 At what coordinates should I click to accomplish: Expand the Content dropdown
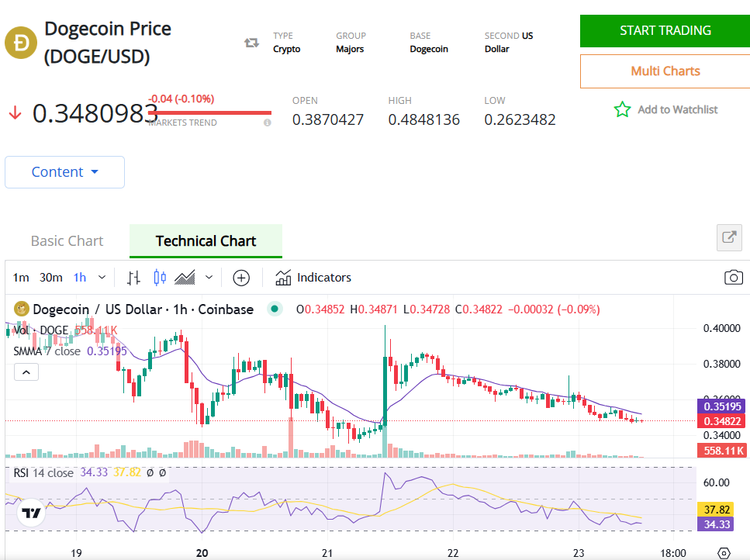tap(64, 172)
